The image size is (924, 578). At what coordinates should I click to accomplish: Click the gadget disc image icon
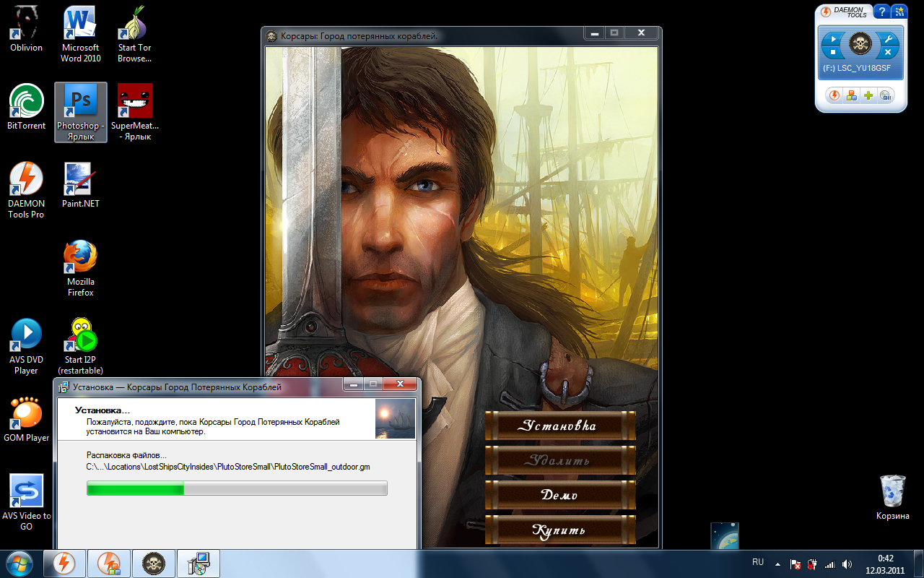pyautogui.click(x=886, y=95)
